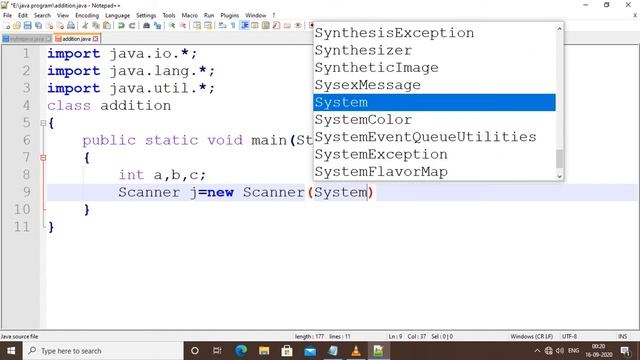640x360 pixels.
Task: Toggle the highlighted Indent Guide button
Action: click(x=245, y=25)
